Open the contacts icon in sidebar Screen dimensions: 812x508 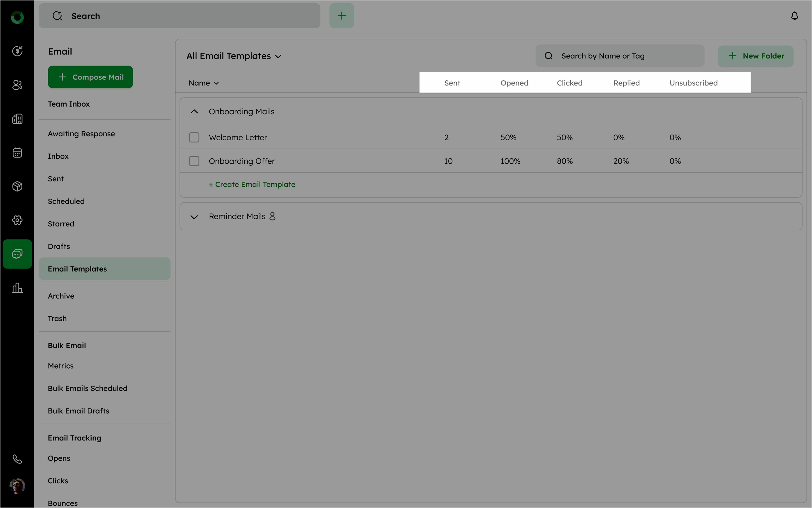[17, 85]
